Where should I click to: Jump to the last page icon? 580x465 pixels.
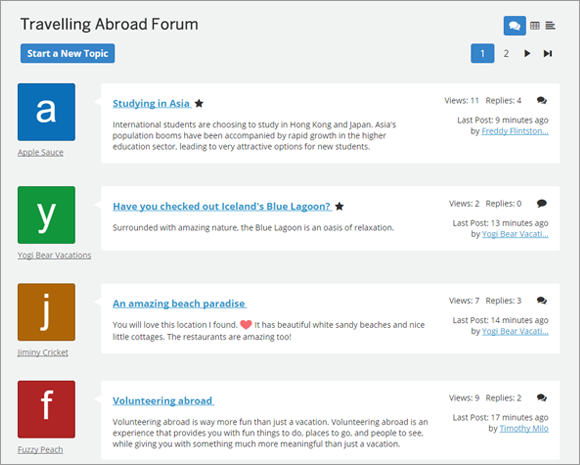547,54
